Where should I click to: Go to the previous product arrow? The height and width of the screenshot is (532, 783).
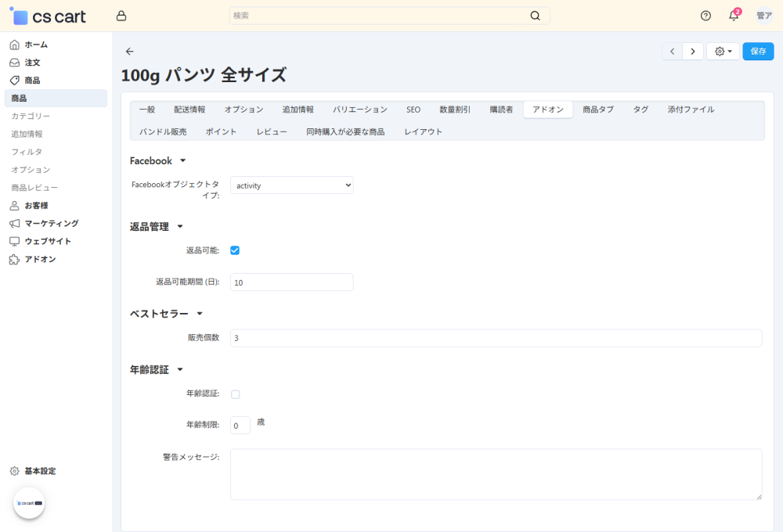point(672,52)
